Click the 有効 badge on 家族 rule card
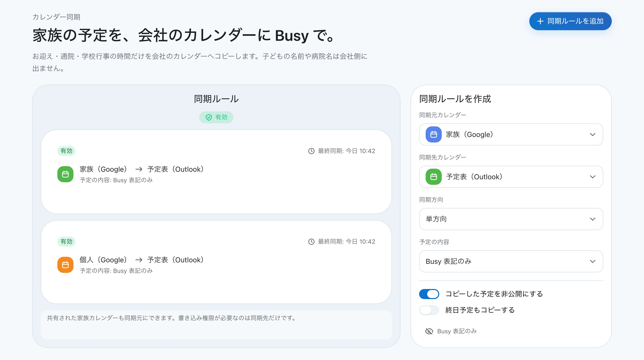Screen dimensions: 644x360 [66, 151]
